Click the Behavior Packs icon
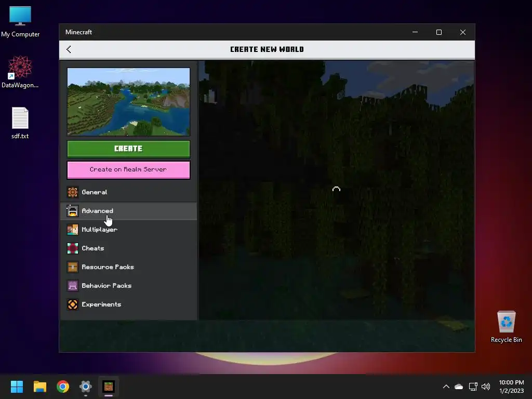Screen dimensions: 532x399 point(72,286)
